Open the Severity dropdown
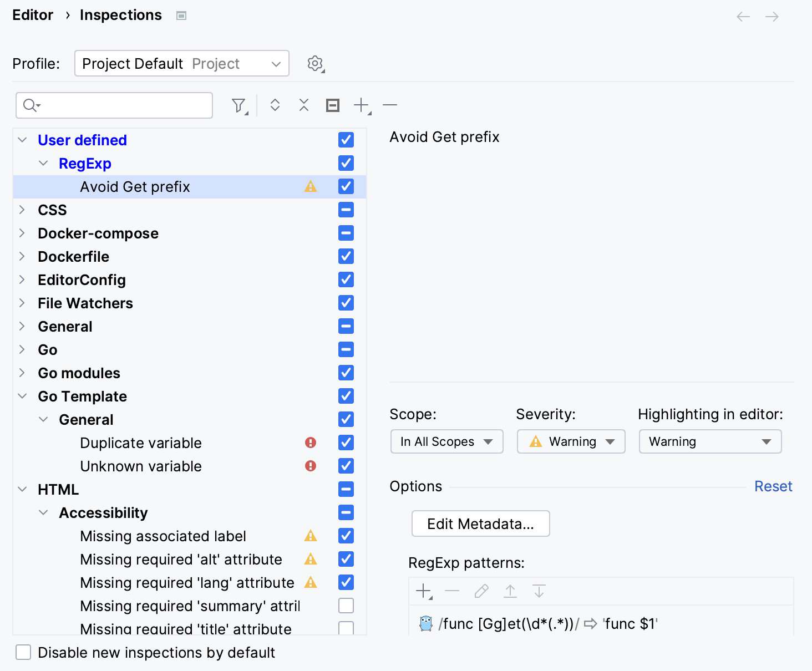Image resolution: width=812 pixels, height=671 pixels. tap(571, 441)
